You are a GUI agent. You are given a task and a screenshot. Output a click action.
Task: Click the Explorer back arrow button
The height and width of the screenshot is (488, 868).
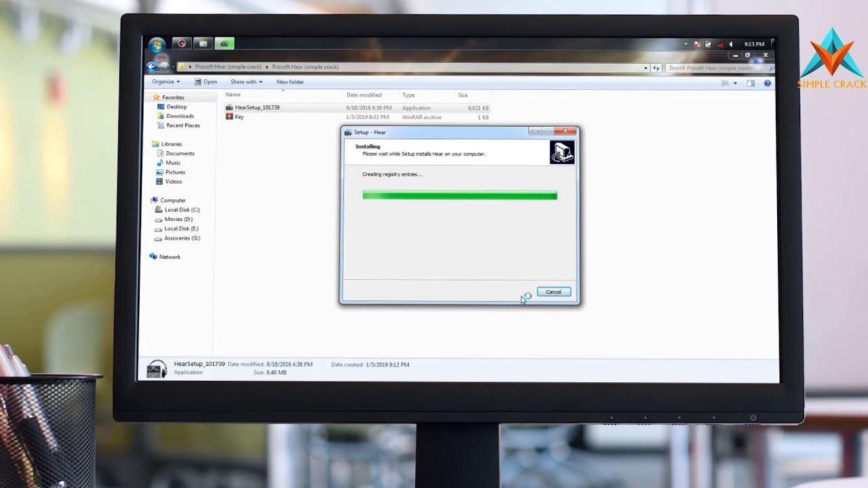pyautogui.click(x=151, y=67)
